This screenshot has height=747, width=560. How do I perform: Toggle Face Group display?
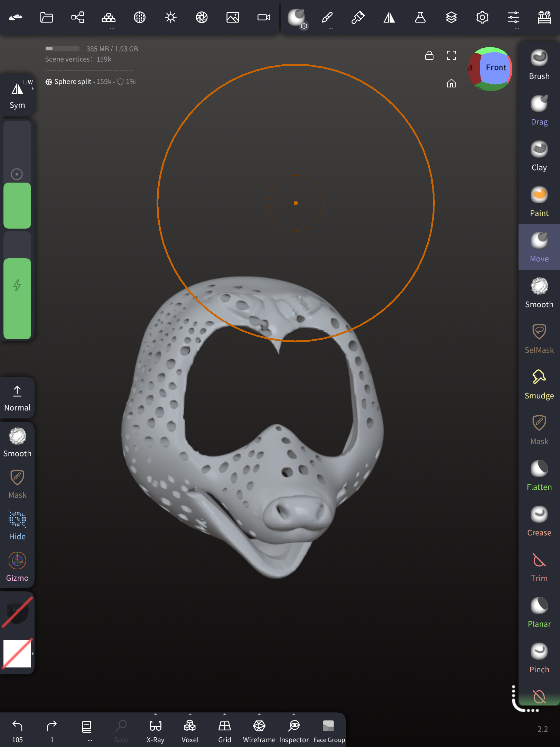329,730
